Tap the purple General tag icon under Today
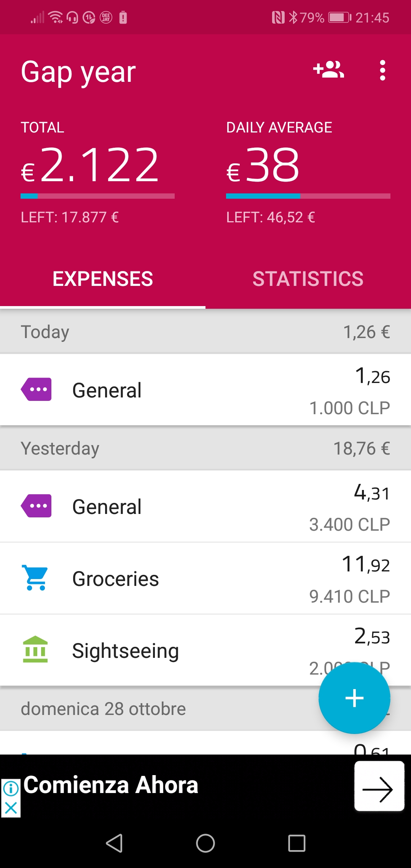Screen dimensions: 411x868 pyautogui.click(x=36, y=389)
